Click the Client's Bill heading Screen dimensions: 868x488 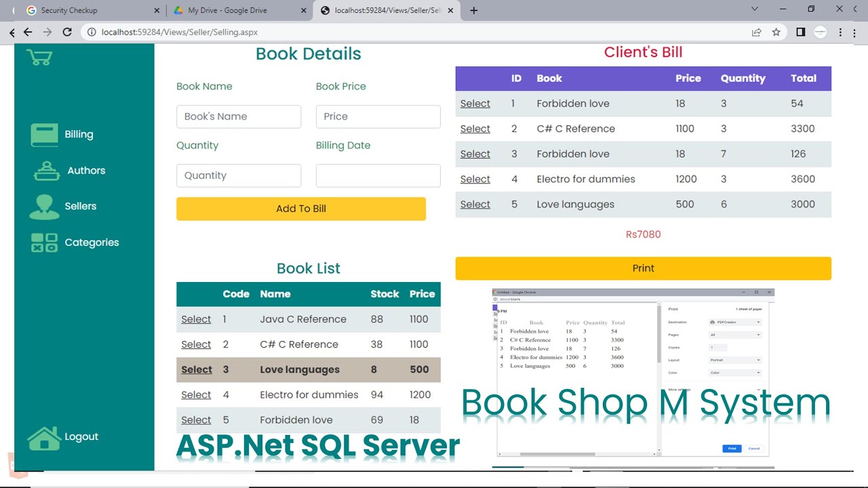[643, 52]
